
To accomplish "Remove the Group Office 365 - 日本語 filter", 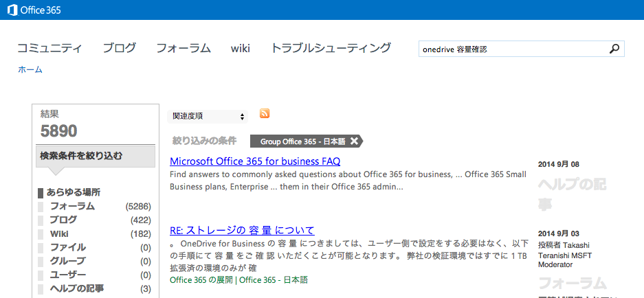I will click(x=354, y=141).
